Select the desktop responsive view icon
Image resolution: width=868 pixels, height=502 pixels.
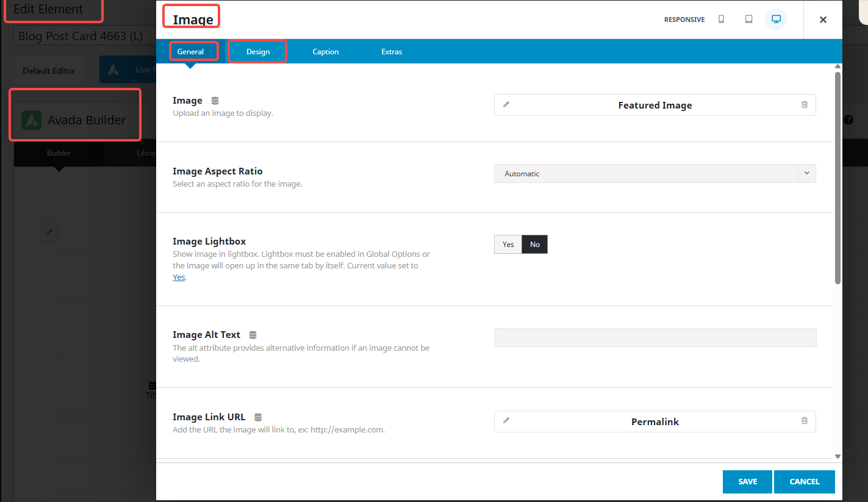pos(776,20)
